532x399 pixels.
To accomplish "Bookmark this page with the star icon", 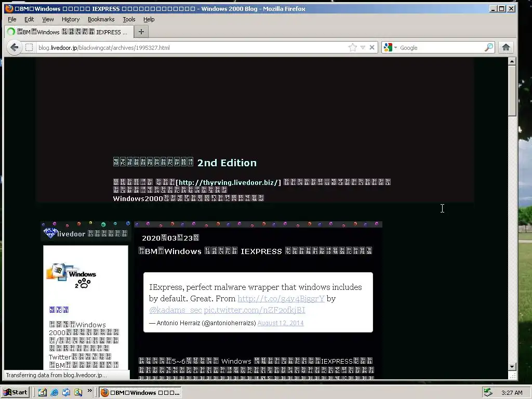I will click(x=353, y=47).
